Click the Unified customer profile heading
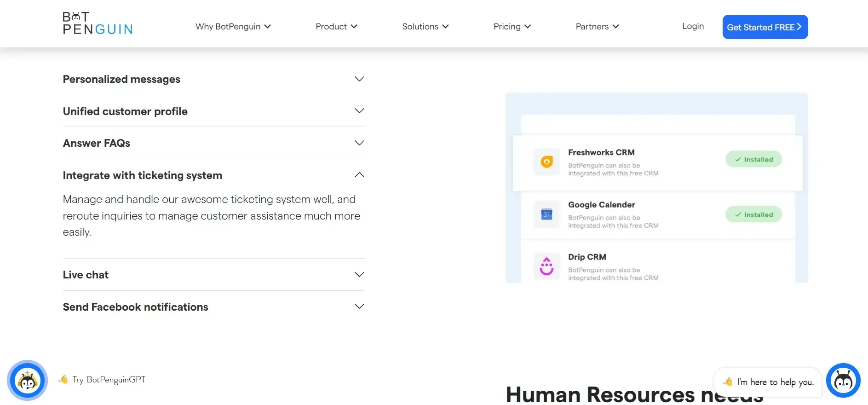Screen dimensions: 868x405 (125, 111)
